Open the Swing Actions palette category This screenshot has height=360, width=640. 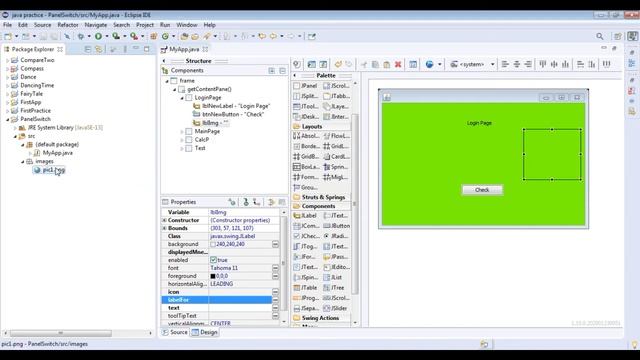click(320, 318)
